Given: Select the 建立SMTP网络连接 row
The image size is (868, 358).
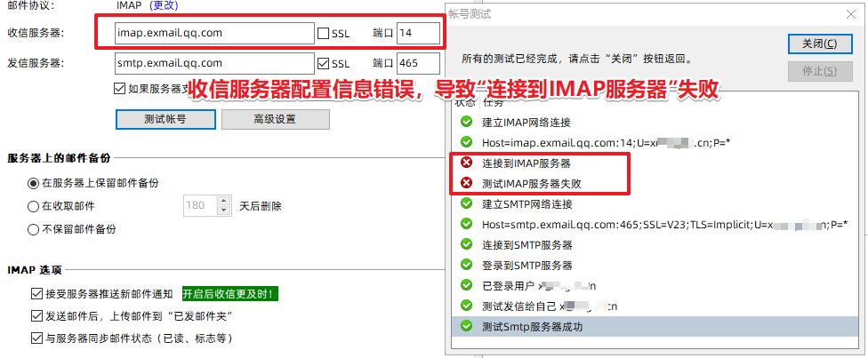Looking at the screenshot, I should tap(656, 204).
